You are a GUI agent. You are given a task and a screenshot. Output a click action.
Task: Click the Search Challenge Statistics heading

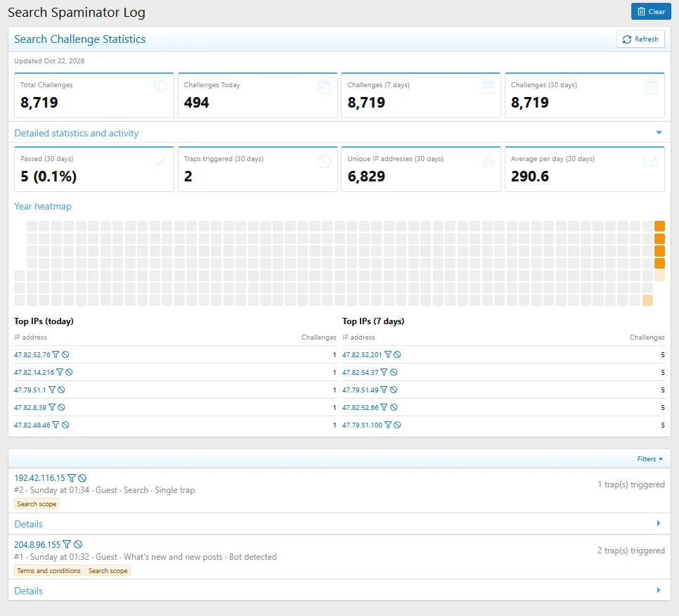point(79,39)
